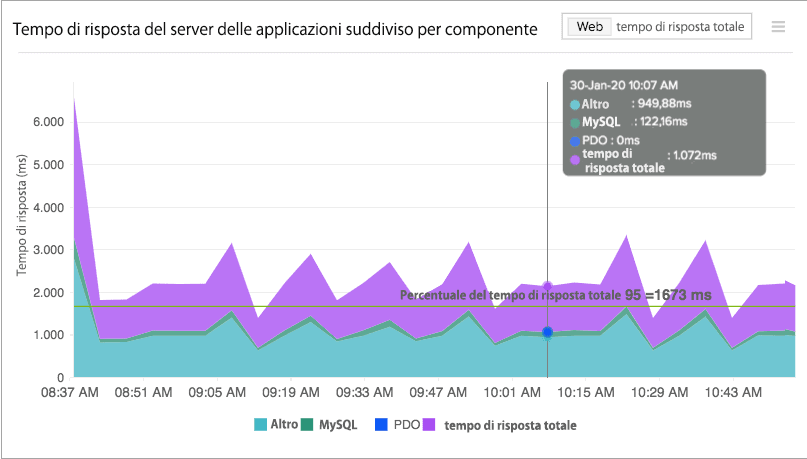The image size is (807, 459).
Task: Click the '1.000' y-axis value
Action: click(48, 335)
